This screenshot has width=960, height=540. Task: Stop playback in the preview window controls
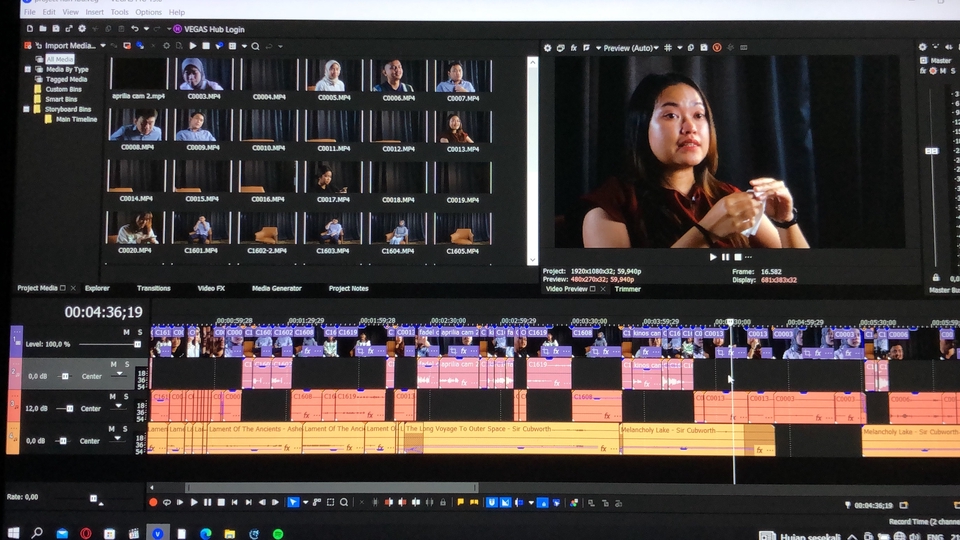738,257
